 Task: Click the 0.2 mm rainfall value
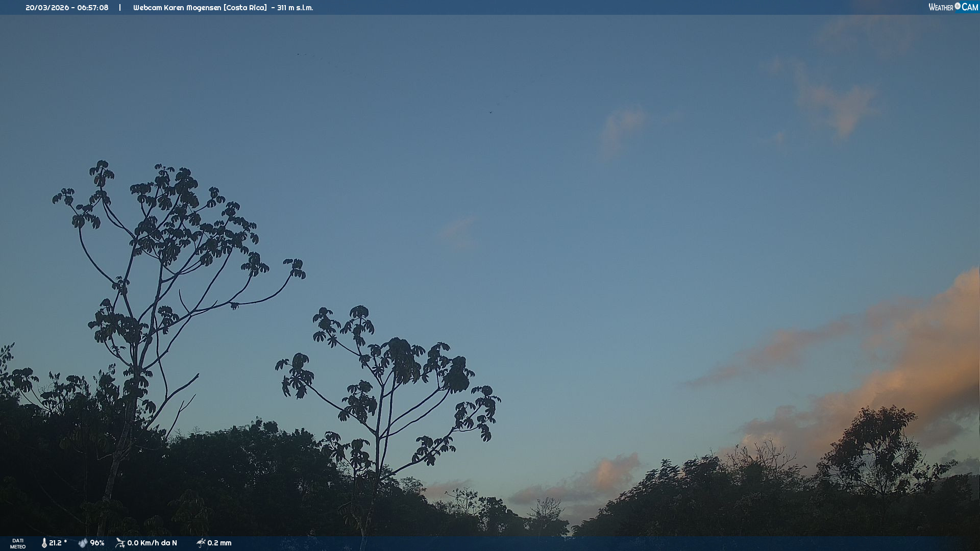pos(219,543)
